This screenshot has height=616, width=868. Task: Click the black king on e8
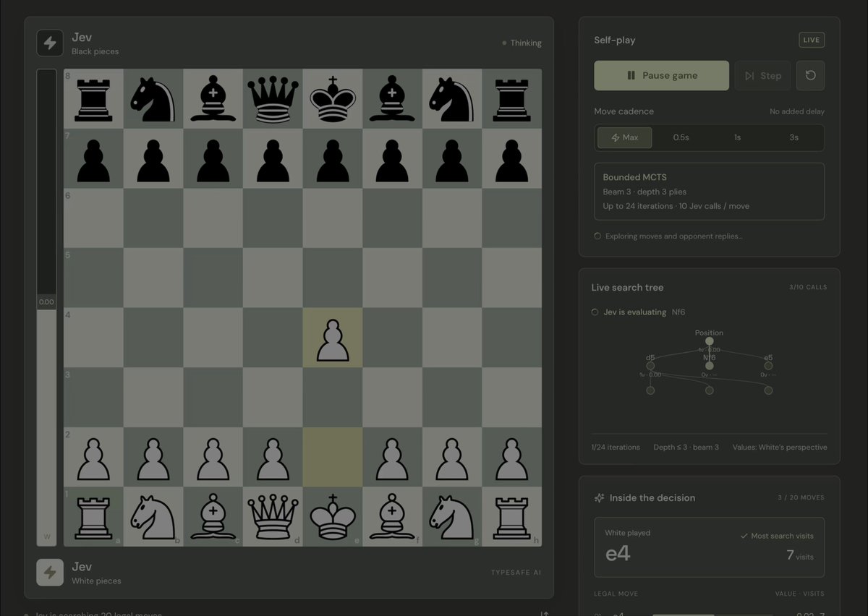tap(333, 98)
